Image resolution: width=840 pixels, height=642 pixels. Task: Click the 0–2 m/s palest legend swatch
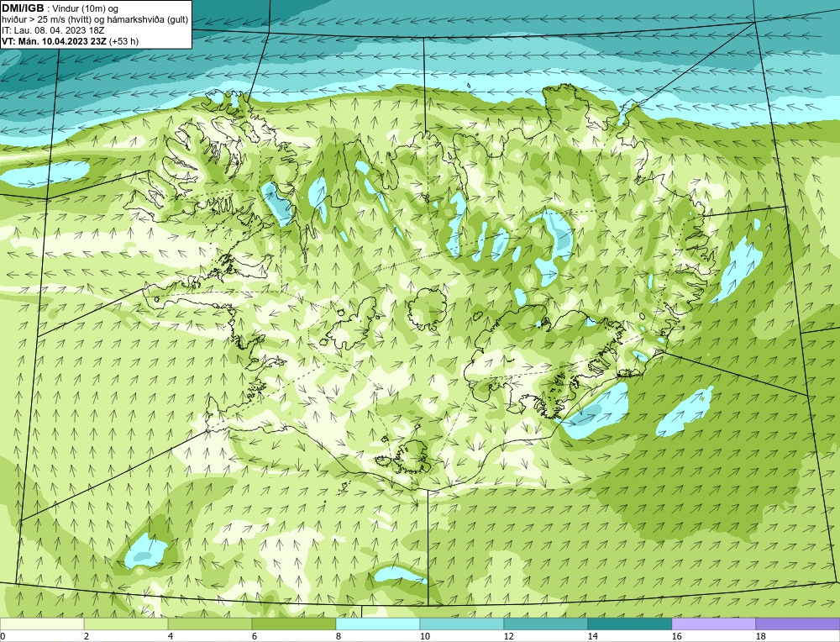click(x=42, y=624)
